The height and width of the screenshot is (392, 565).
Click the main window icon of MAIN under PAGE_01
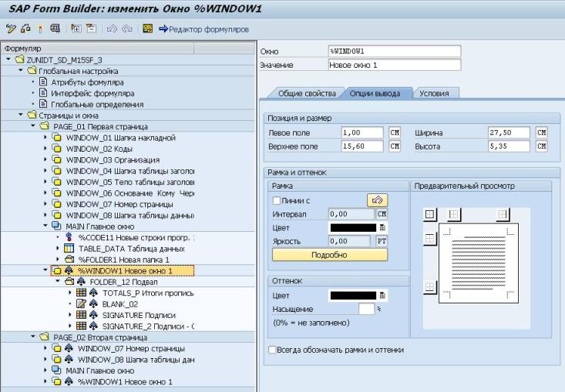[56, 226]
